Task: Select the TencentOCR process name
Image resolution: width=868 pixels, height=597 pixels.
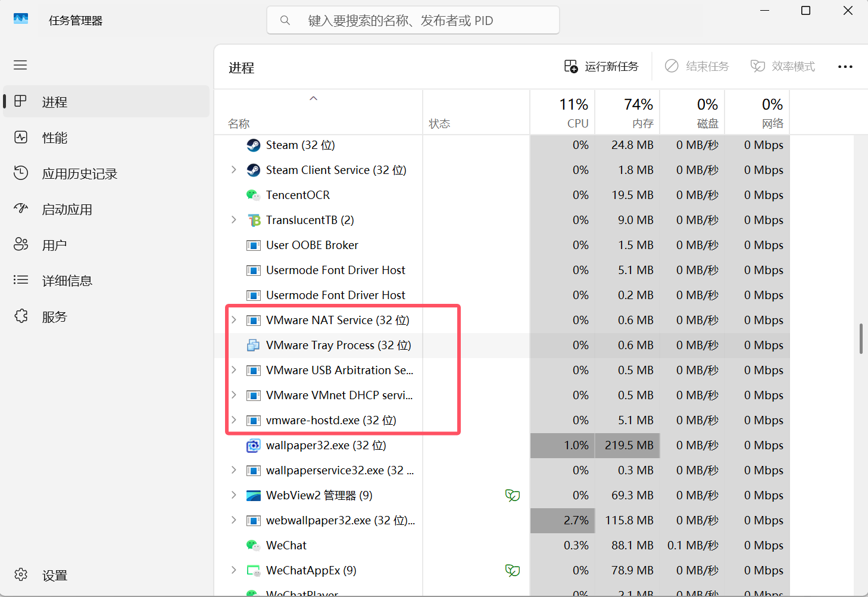Action: click(298, 195)
